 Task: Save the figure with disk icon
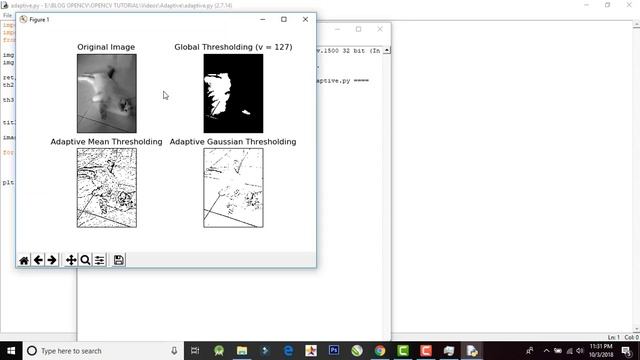pos(119,260)
